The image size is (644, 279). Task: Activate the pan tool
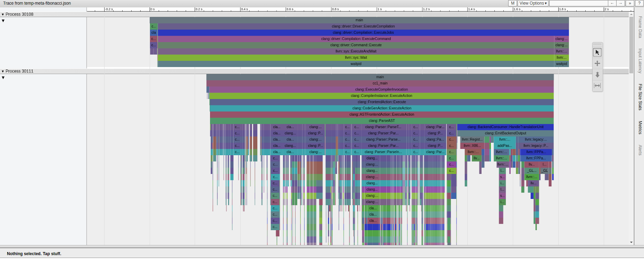(597, 63)
